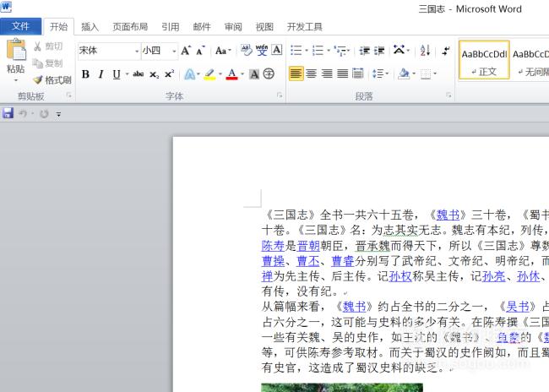549x392 pixels.
Task: Open the Borders dropdown arrow
Action: [x=435, y=73]
